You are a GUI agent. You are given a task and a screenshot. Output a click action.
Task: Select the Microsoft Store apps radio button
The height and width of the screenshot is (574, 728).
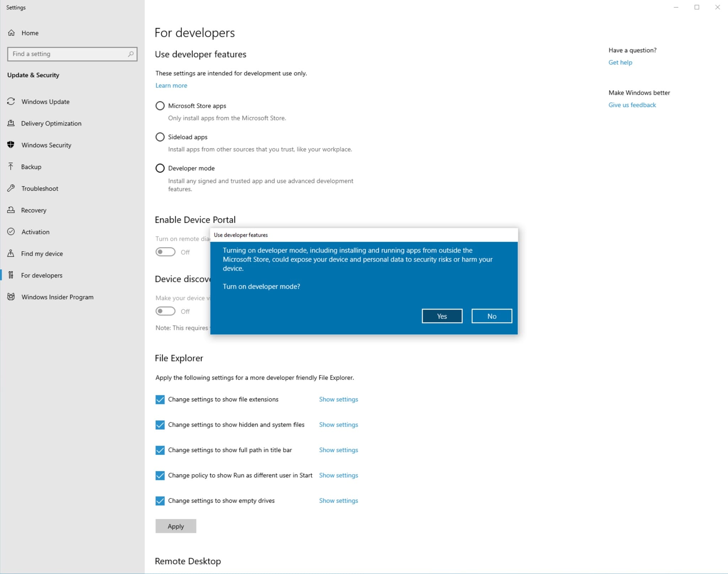pyautogui.click(x=160, y=106)
